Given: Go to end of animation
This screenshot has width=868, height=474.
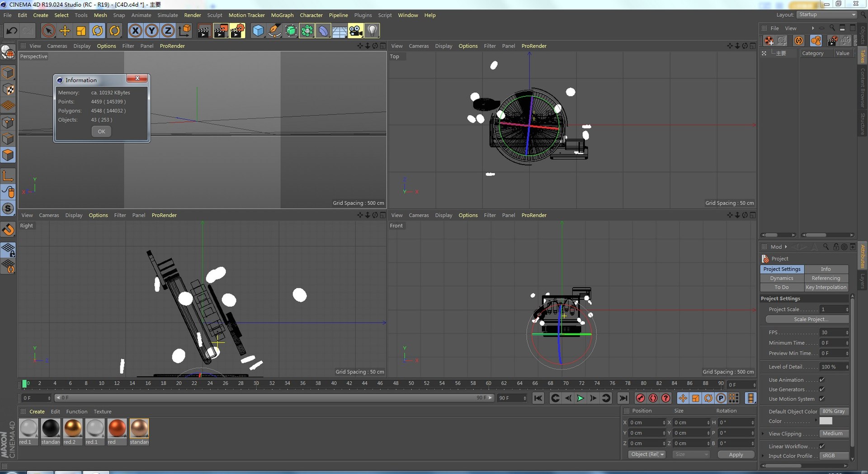Looking at the screenshot, I should coord(623,398).
